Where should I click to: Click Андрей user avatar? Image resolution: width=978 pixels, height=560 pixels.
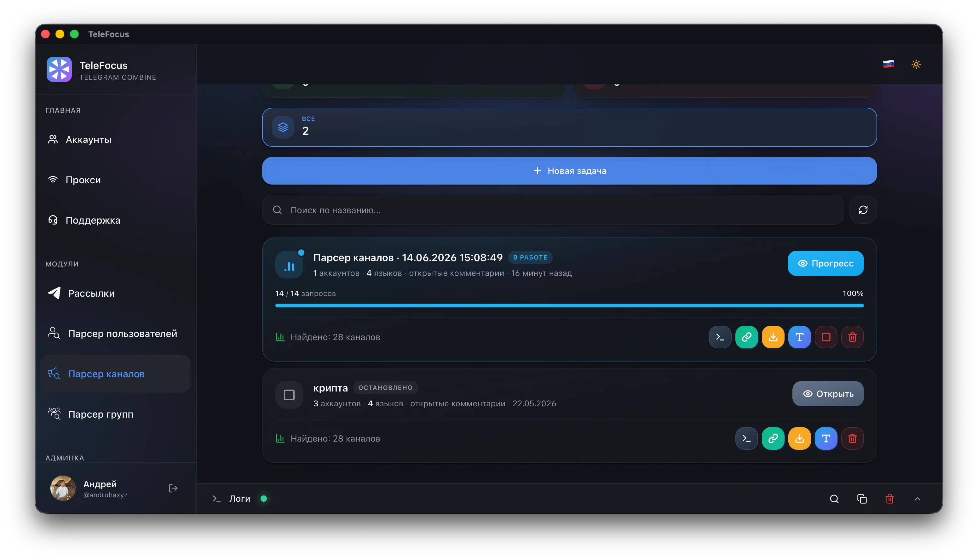pyautogui.click(x=63, y=488)
